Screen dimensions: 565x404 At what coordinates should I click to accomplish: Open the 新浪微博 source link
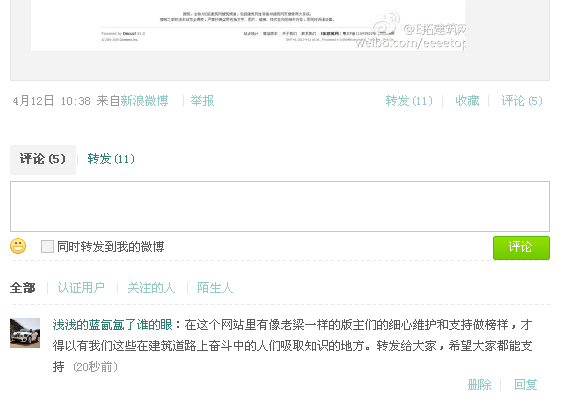tap(144, 101)
